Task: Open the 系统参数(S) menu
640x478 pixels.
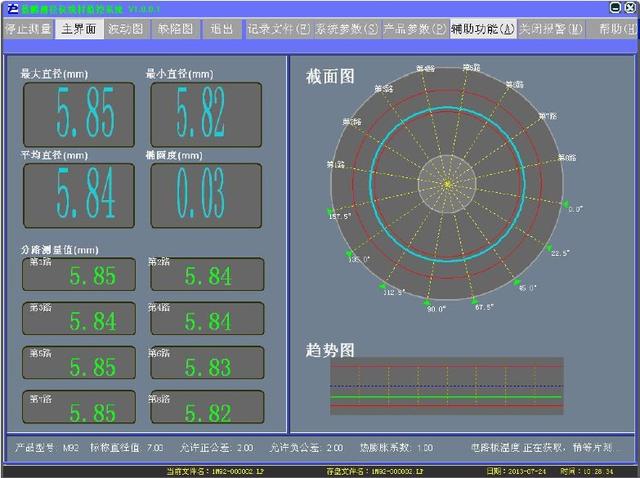Action: coord(346,29)
